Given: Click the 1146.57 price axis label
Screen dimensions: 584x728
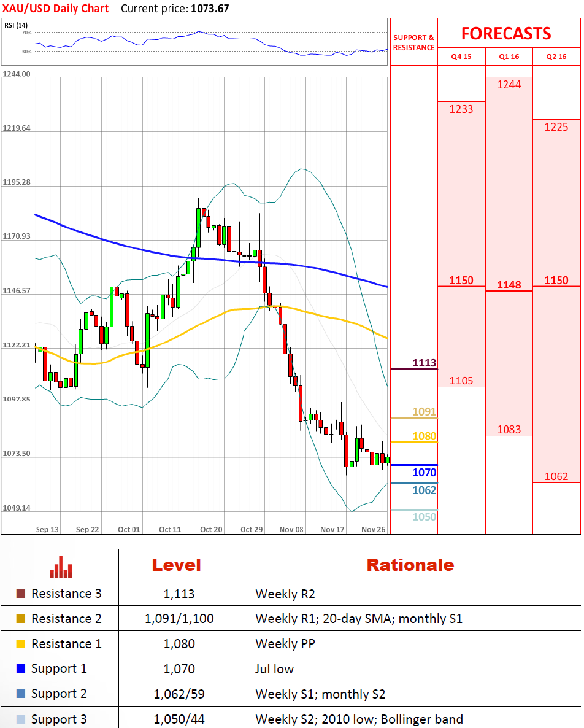Looking at the screenshot, I should [x=17, y=290].
